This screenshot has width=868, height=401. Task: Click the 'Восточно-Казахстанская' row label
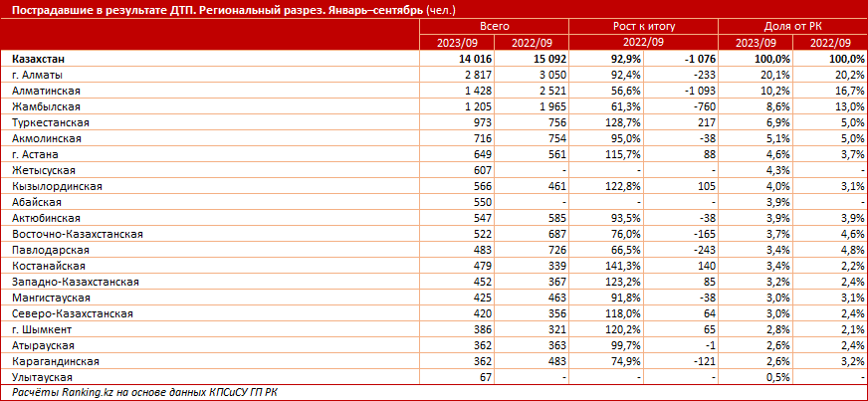coord(77,233)
